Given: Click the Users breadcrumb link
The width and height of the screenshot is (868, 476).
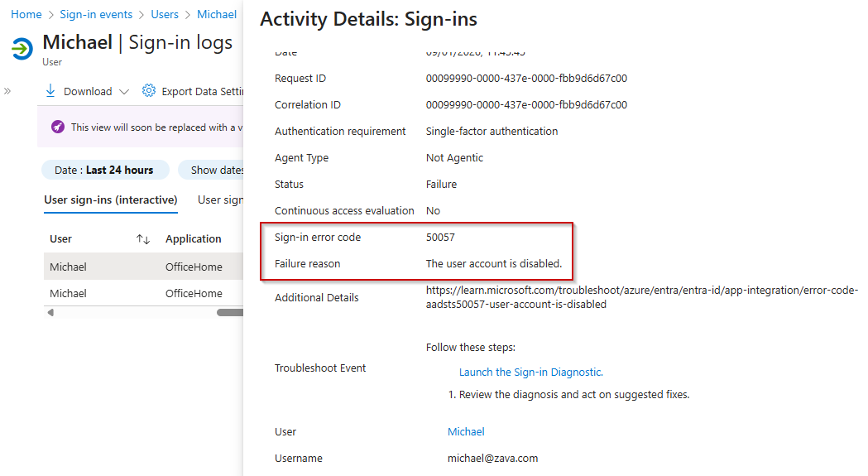Looking at the screenshot, I should click(165, 15).
